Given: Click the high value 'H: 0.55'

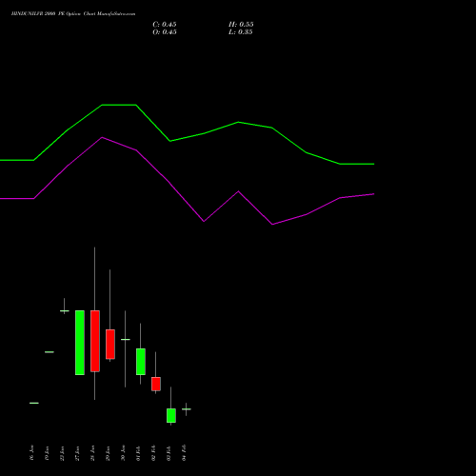Looking at the screenshot, I should [x=241, y=25].
